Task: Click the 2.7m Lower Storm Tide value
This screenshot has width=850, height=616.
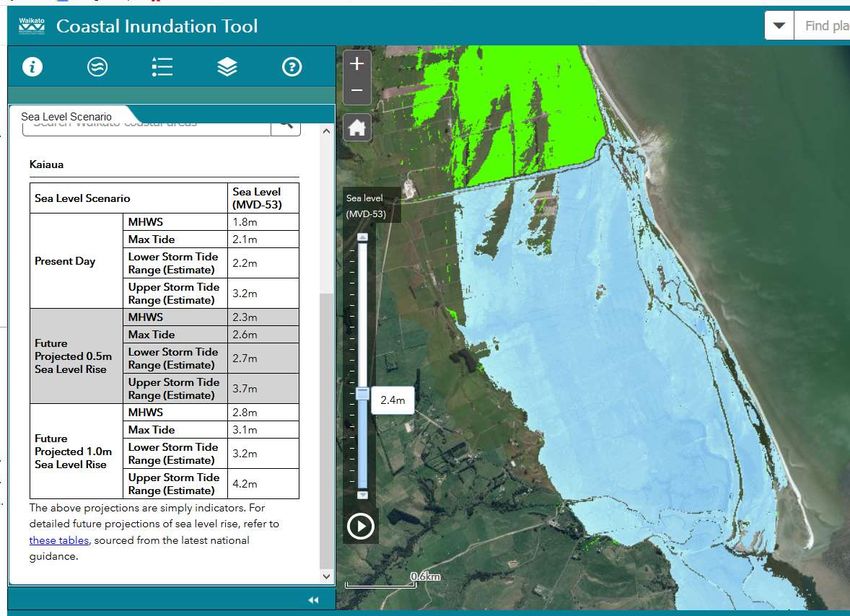Action: 244,358
